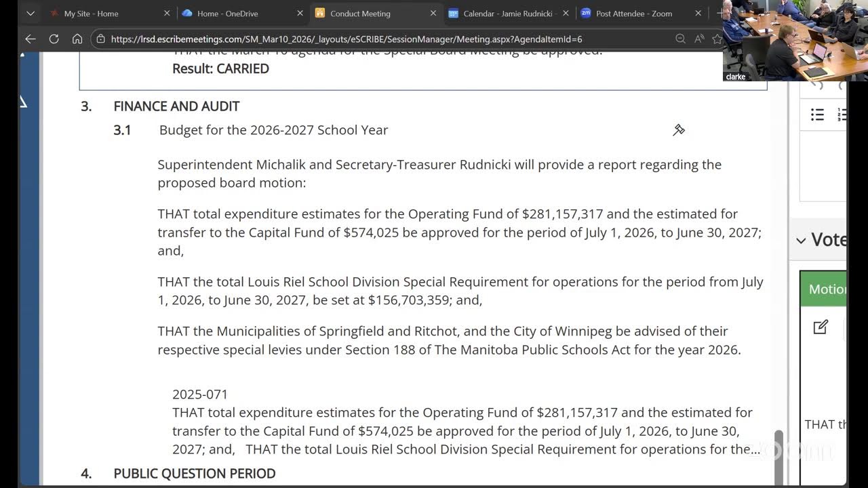
Task: Click the browser back arrow
Action: [30, 39]
